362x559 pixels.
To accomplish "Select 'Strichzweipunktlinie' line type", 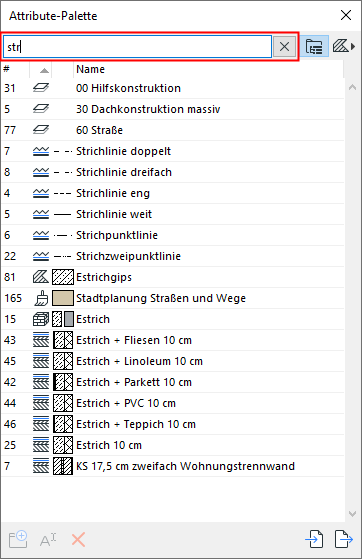I will (x=128, y=256).
